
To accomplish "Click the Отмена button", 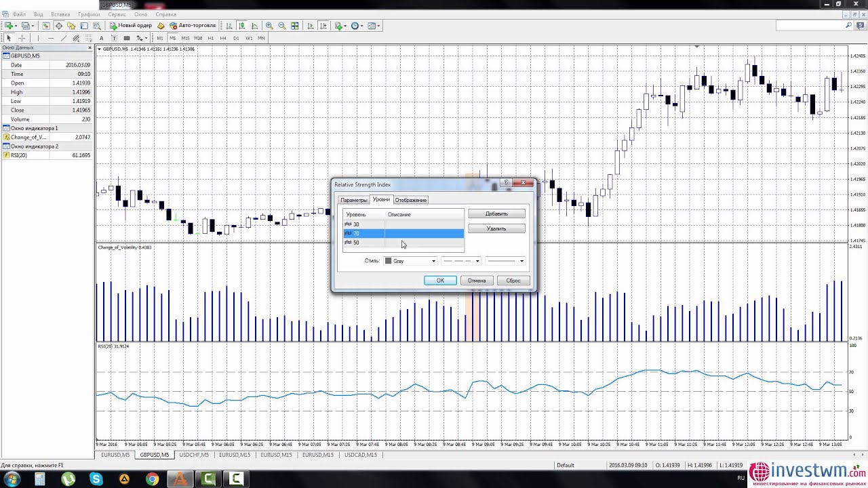I will coord(477,281).
